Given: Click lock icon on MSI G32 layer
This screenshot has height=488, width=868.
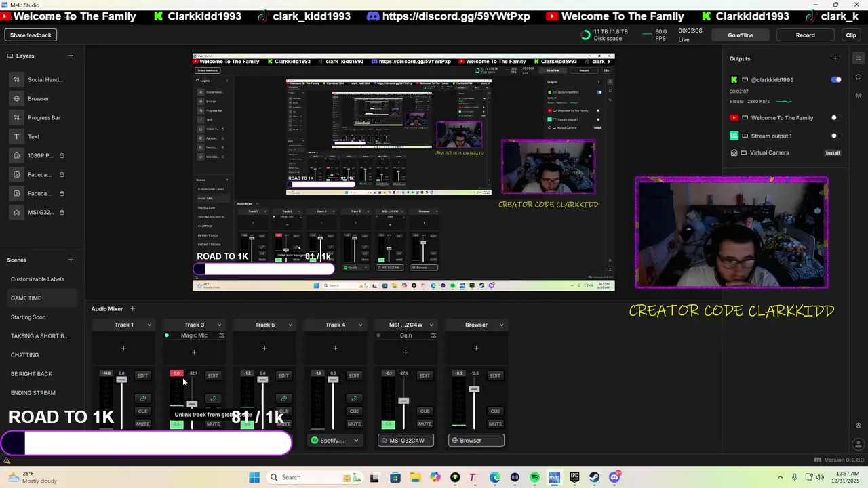Looking at the screenshot, I should [x=62, y=213].
